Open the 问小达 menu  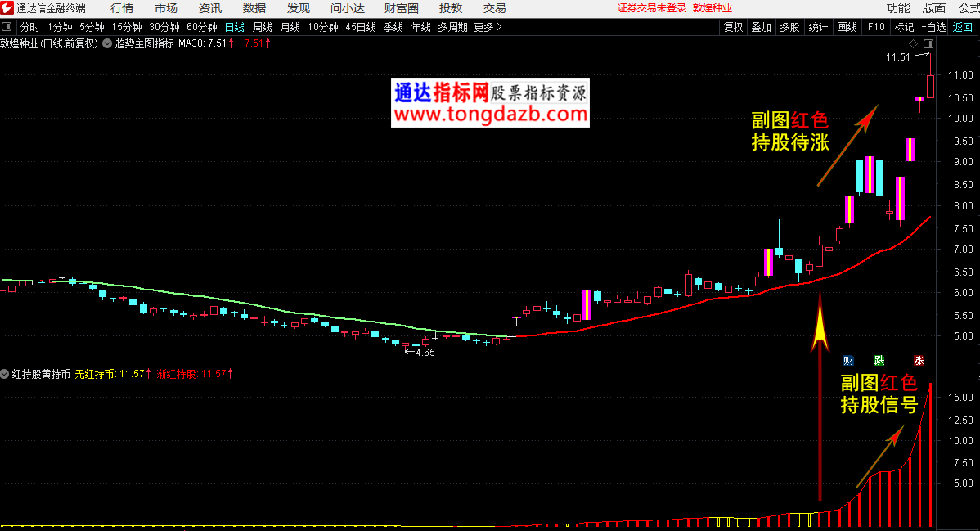tap(348, 8)
